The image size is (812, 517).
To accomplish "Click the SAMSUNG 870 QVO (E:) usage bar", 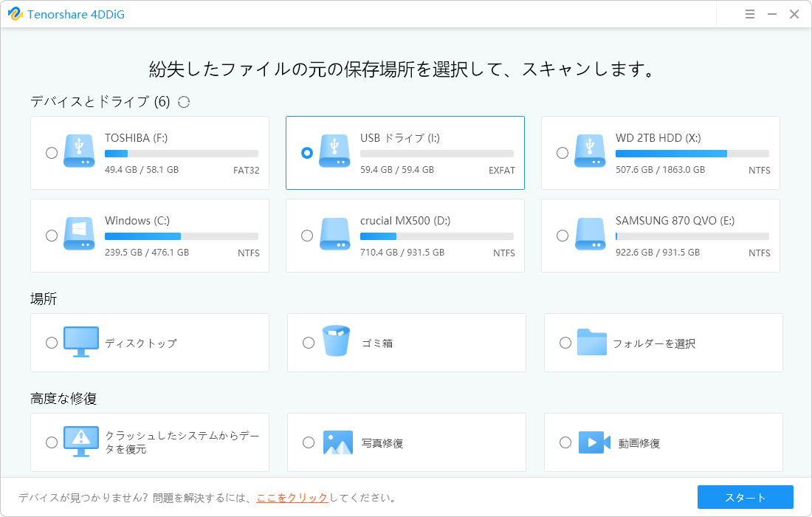I will click(x=692, y=237).
